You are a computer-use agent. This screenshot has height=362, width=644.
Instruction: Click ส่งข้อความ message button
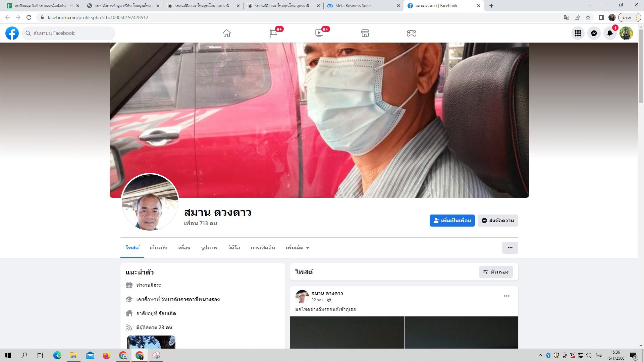click(x=498, y=221)
